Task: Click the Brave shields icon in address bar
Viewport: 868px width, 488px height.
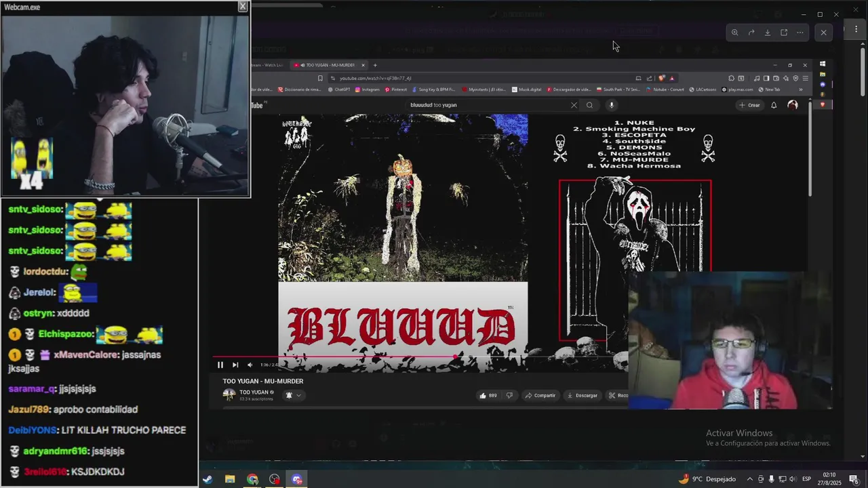Action: 662,78
